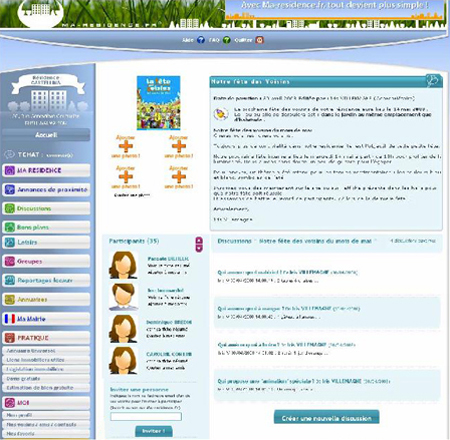Open the FAQ green question icon

(227, 40)
